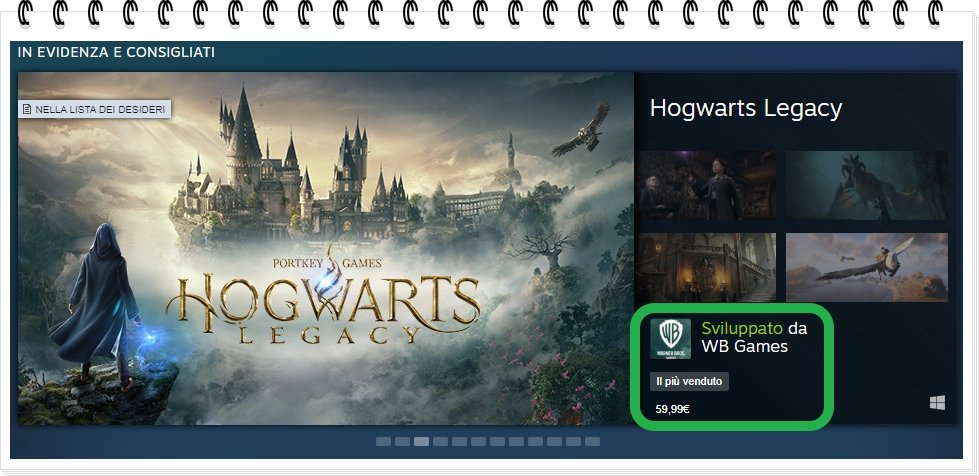Open the Hogwarts Legacy main banner image
The image size is (979, 476).
tap(326, 248)
